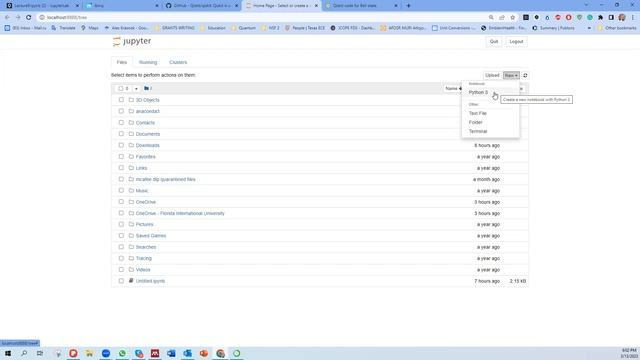Click the share icon in address bar
This screenshot has width=640, height=360.
click(502, 18)
